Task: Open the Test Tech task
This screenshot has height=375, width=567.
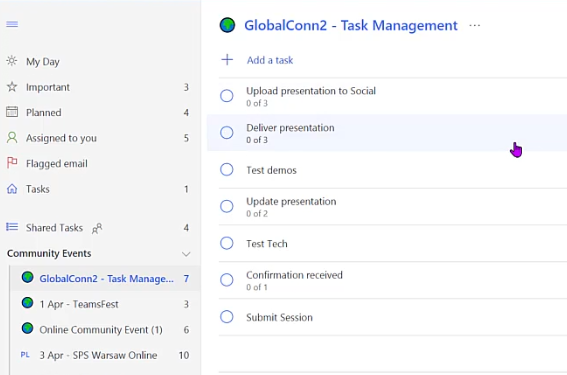Action: tap(393, 243)
